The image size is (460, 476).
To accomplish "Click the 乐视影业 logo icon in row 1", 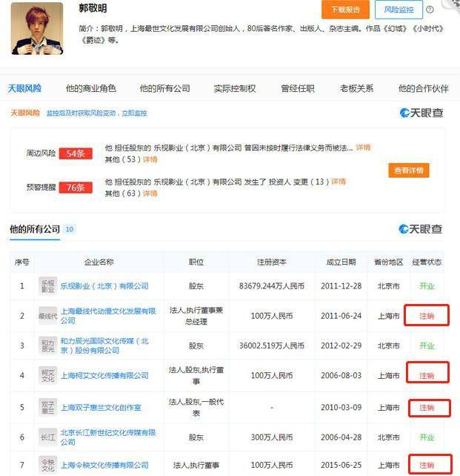I will (48, 286).
